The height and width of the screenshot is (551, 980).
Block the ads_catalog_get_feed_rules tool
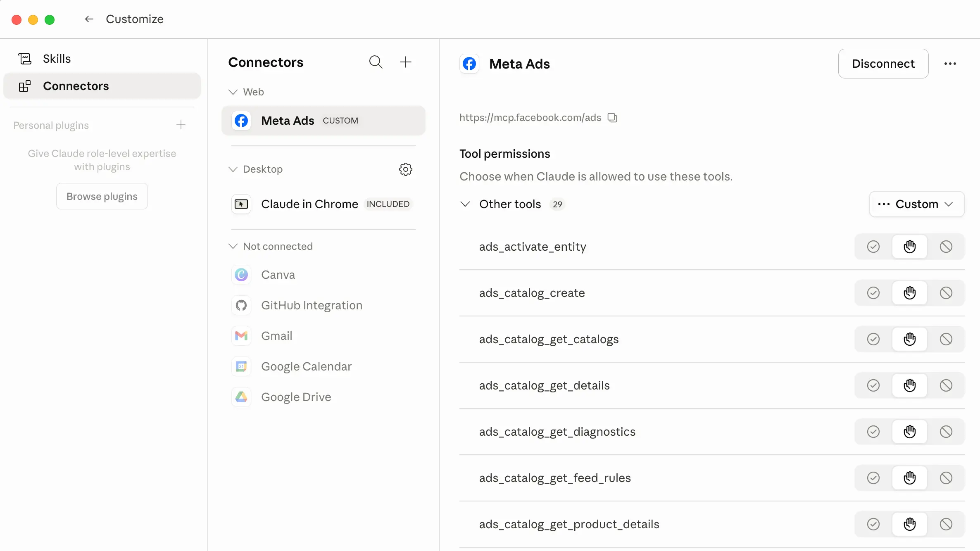click(946, 478)
